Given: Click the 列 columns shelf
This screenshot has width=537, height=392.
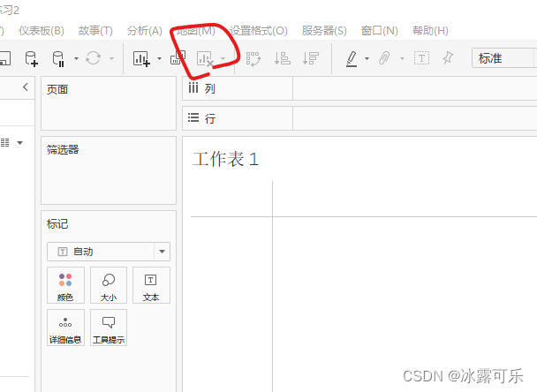Looking at the screenshot, I should coord(359,88).
